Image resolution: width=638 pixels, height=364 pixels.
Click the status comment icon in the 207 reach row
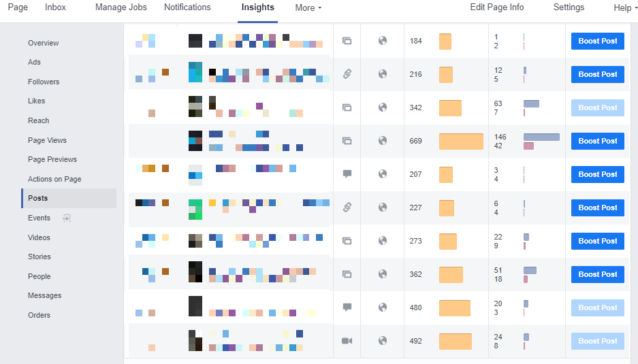(347, 174)
